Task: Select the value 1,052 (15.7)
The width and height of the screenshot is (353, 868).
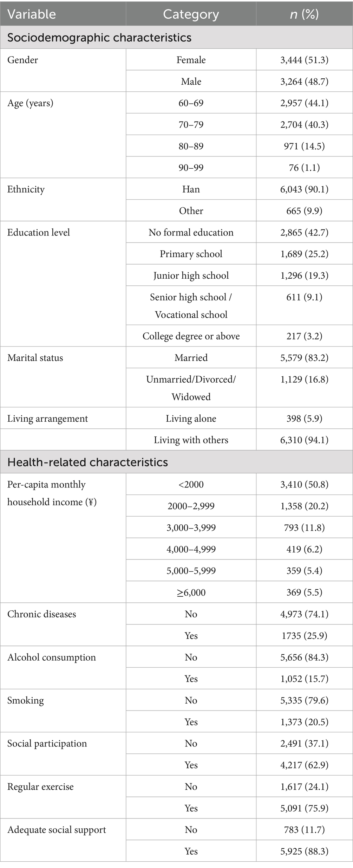Action: point(304,679)
